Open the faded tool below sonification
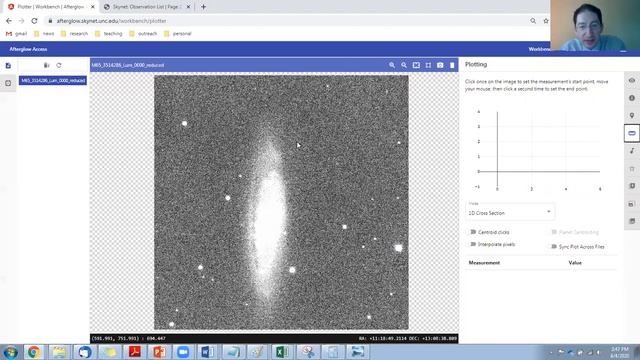 [x=632, y=169]
